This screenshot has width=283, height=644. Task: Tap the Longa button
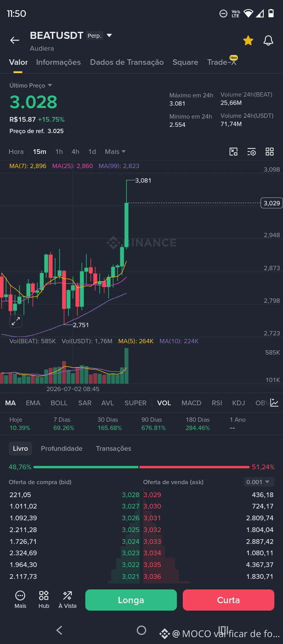click(x=131, y=600)
